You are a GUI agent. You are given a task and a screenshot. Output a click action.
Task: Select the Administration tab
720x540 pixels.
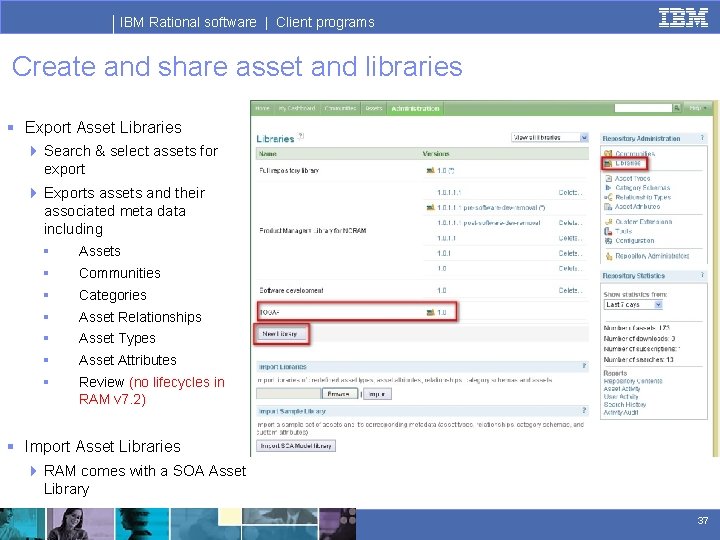coord(415,108)
